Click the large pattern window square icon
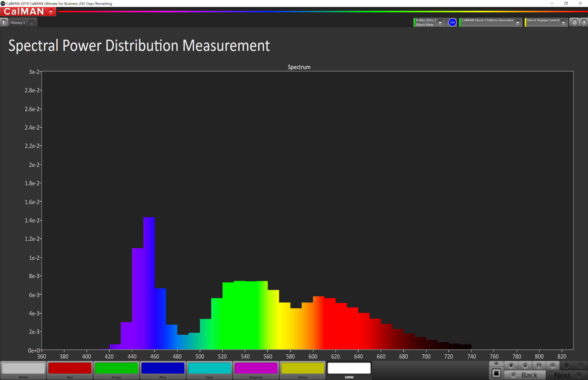588x380 pixels. [x=496, y=373]
